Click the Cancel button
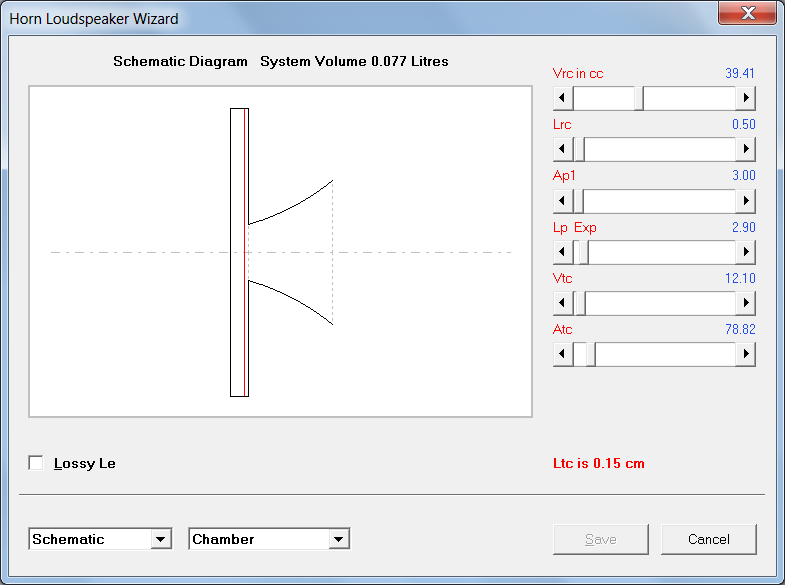Viewport: 785px width, 585px height. coord(708,539)
